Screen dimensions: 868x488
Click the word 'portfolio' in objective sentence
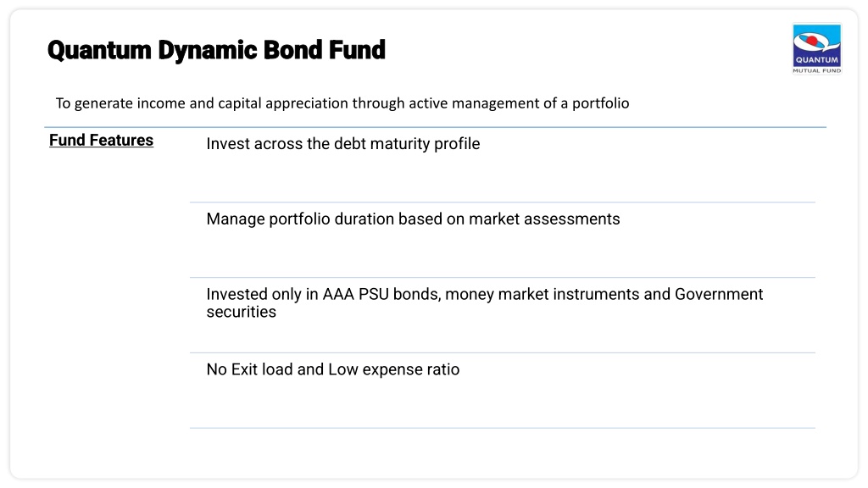pos(601,104)
